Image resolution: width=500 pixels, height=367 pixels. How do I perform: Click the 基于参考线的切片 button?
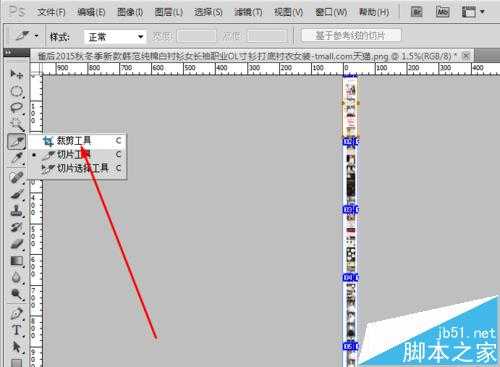click(351, 35)
